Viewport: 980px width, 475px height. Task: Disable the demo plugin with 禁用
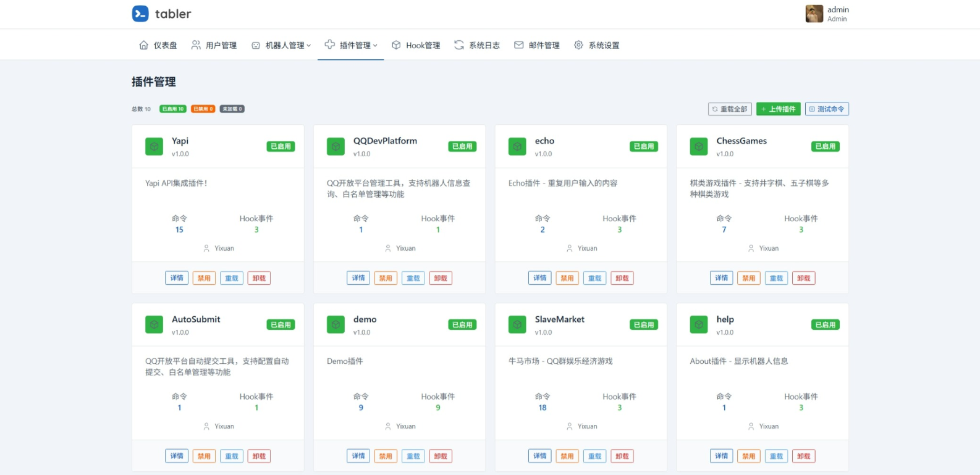coord(386,456)
